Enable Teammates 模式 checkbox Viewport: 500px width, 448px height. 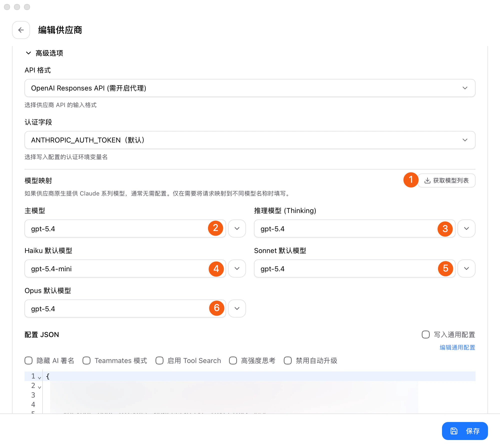click(86, 360)
